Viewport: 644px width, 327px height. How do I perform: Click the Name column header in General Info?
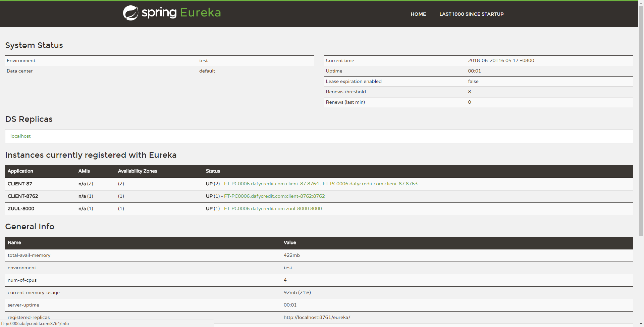click(14, 243)
